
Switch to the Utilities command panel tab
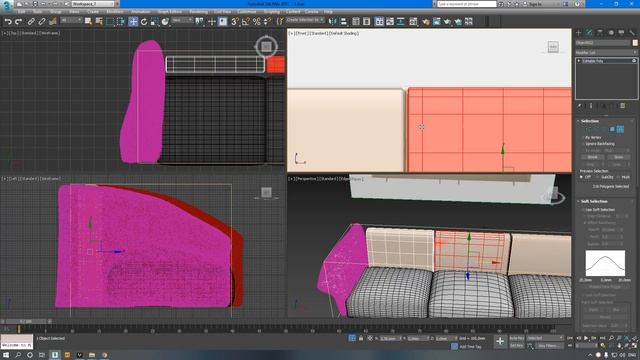point(632,33)
